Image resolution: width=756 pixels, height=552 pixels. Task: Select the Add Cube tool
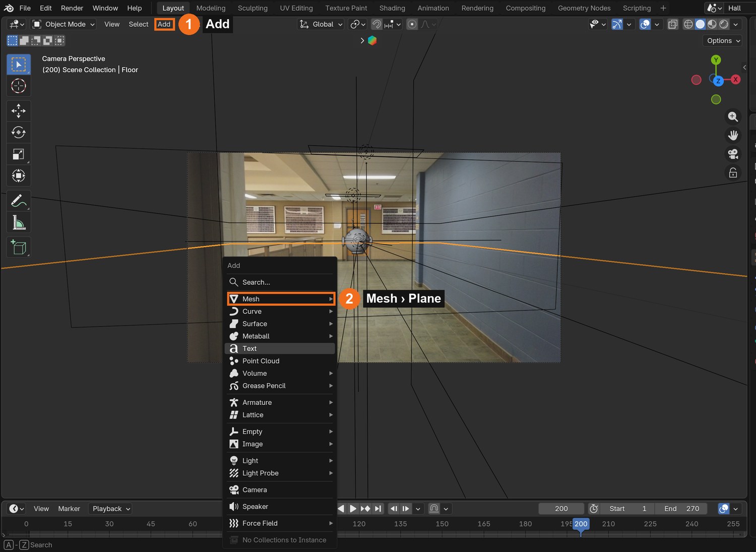click(x=19, y=247)
